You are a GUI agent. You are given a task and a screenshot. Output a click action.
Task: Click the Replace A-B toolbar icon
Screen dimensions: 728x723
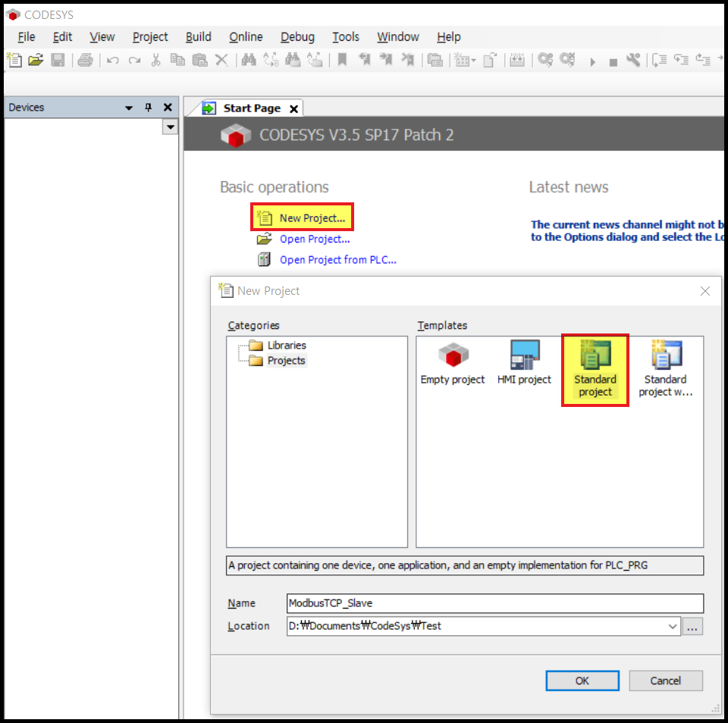pos(271,60)
